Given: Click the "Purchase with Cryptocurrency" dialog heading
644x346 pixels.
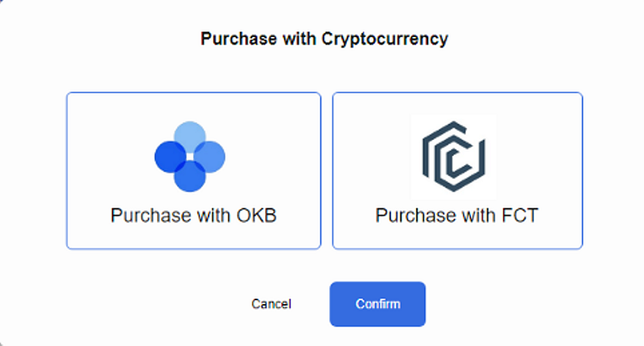Looking at the screenshot, I should (324, 39).
